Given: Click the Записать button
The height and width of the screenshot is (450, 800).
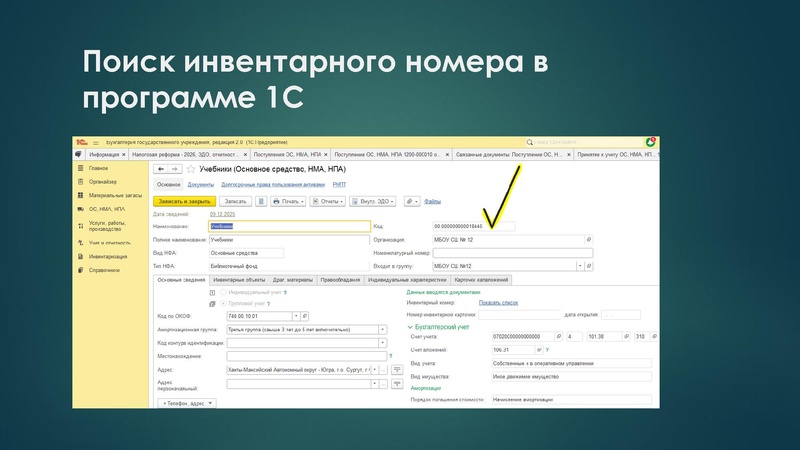Looking at the screenshot, I should (235, 202).
